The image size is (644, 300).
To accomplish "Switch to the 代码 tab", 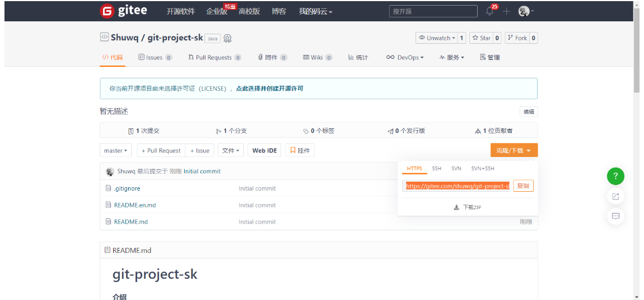I will pyautogui.click(x=112, y=58).
